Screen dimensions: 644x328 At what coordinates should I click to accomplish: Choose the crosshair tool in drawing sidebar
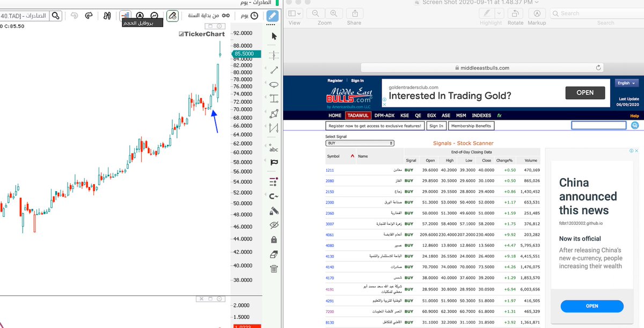(274, 55)
